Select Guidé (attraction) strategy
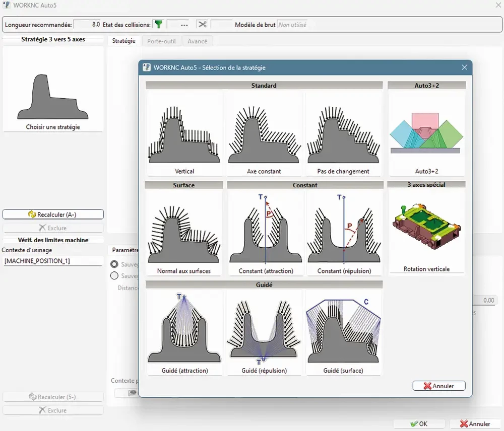This screenshot has height=431, width=504. (184, 330)
